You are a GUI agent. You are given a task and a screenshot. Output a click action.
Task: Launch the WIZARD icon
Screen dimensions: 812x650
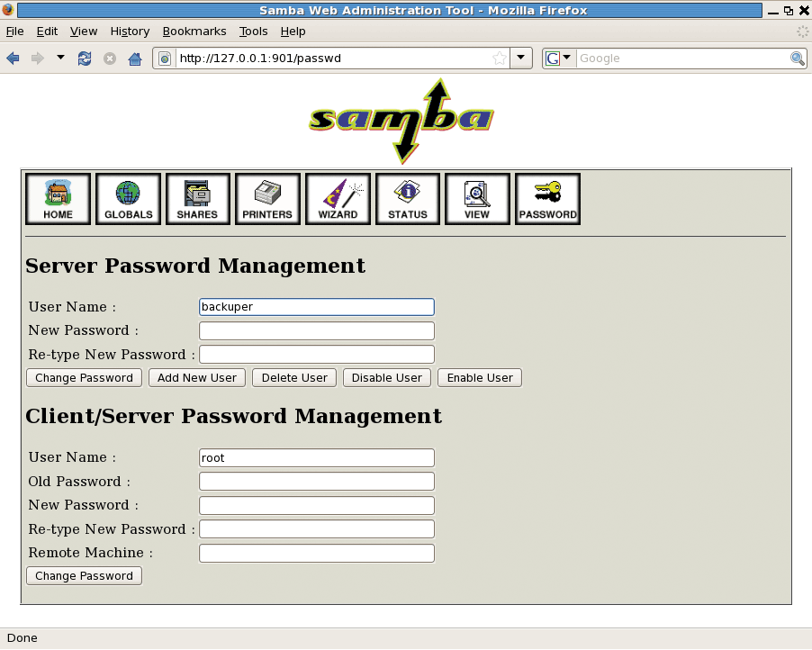338,199
